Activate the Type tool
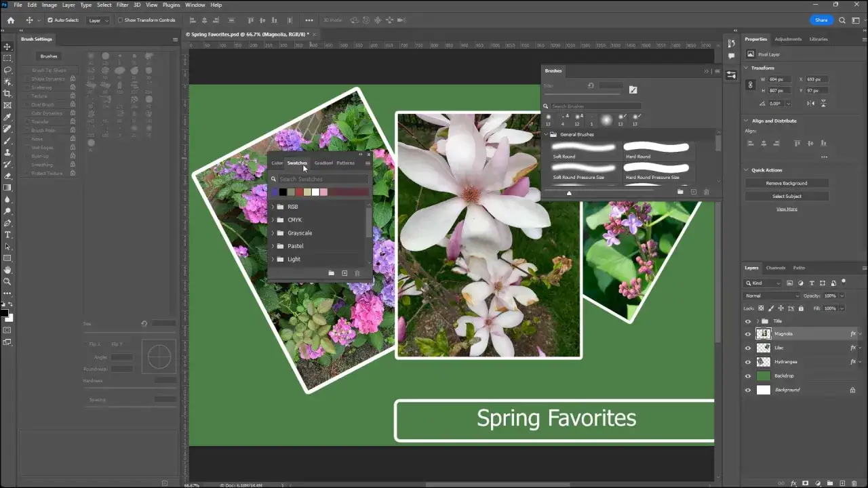The image size is (868, 488). click(7, 233)
